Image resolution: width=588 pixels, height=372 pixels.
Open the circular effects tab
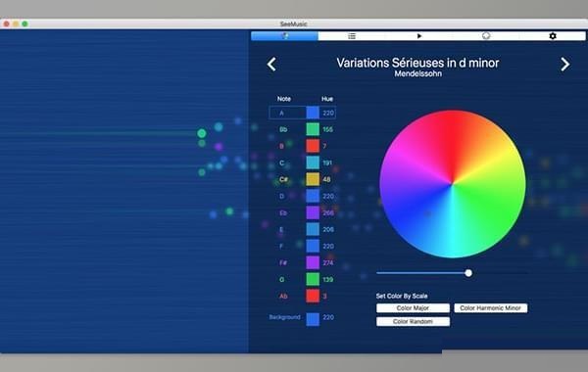click(x=486, y=36)
